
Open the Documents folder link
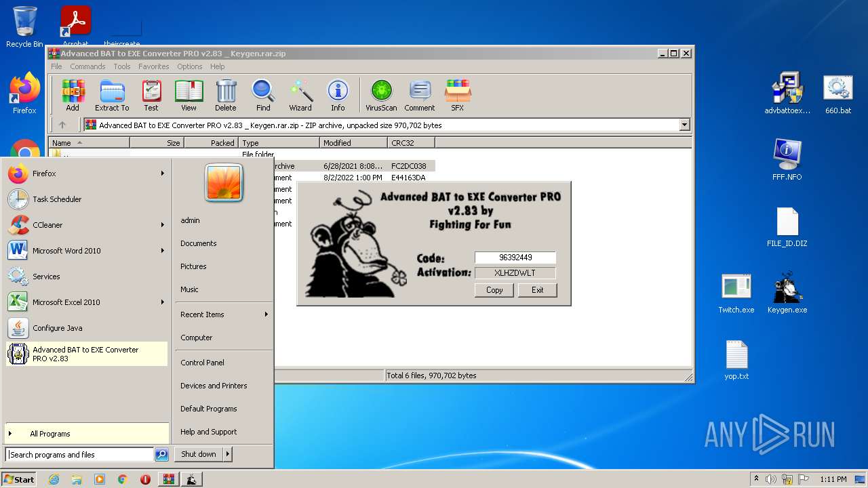pyautogui.click(x=199, y=243)
